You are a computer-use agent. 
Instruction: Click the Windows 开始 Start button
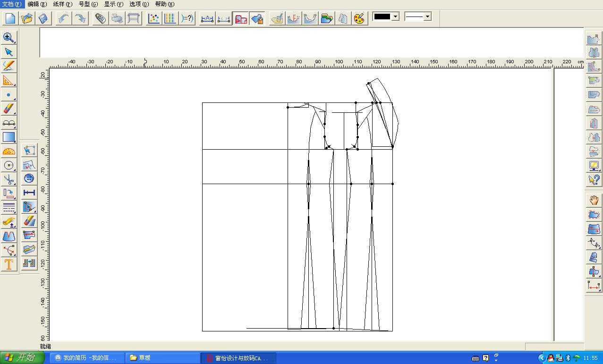coord(22,358)
